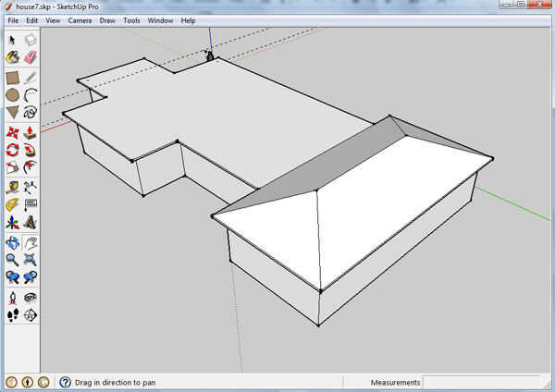Open the File menu
555x392 pixels.
13,20
